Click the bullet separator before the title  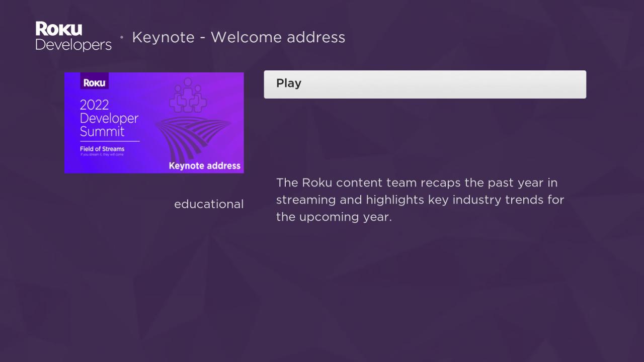click(121, 37)
